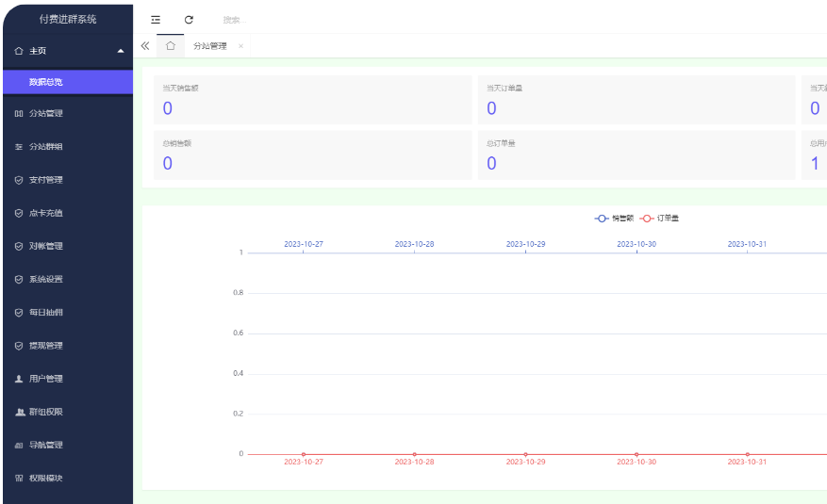Screen dimensions: 827x504
Task: Switch to the 分站管理 tab label
Action: pos(209,46)
